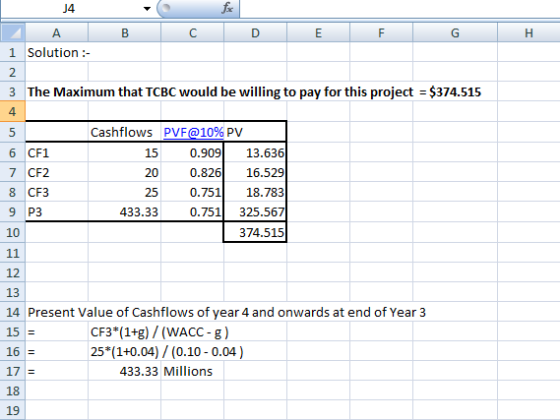Click the equals sign in row 16
The width and height of the screenshot is (560, 420).
[x=31, y=352]
